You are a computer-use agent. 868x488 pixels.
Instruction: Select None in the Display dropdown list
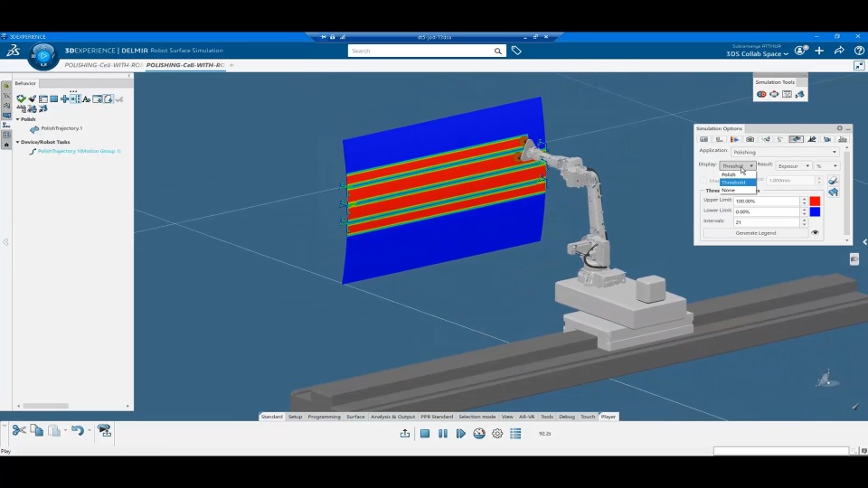click(x=738, y=191)
